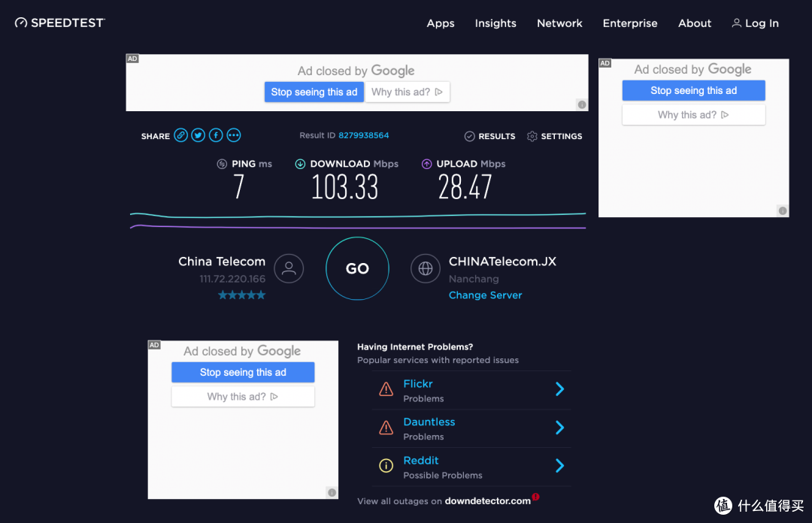Click the IP address 111.72.220.166

pos(232,279)
